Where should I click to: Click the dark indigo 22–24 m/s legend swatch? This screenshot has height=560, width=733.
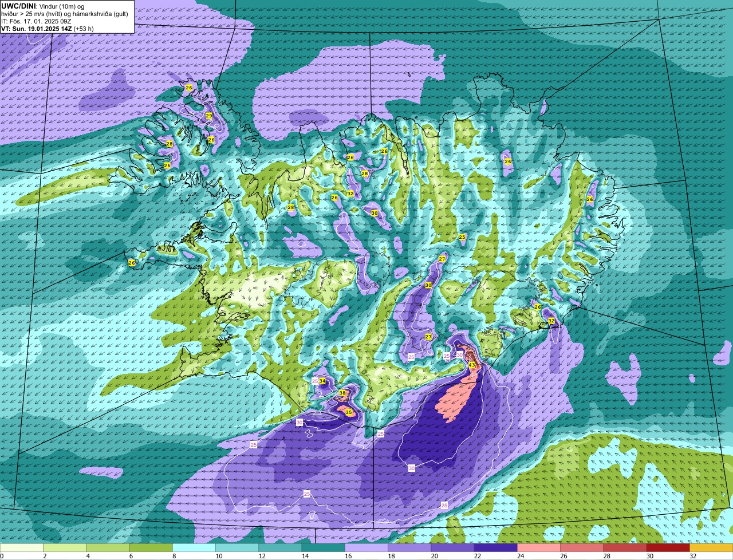[496, 548]
